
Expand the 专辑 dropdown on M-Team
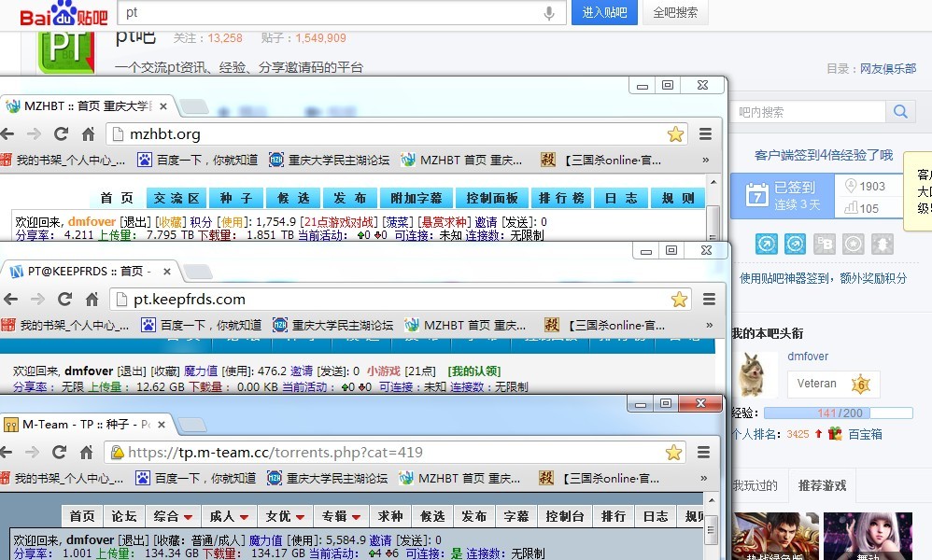pyautogui.click(x=341, y=517)
